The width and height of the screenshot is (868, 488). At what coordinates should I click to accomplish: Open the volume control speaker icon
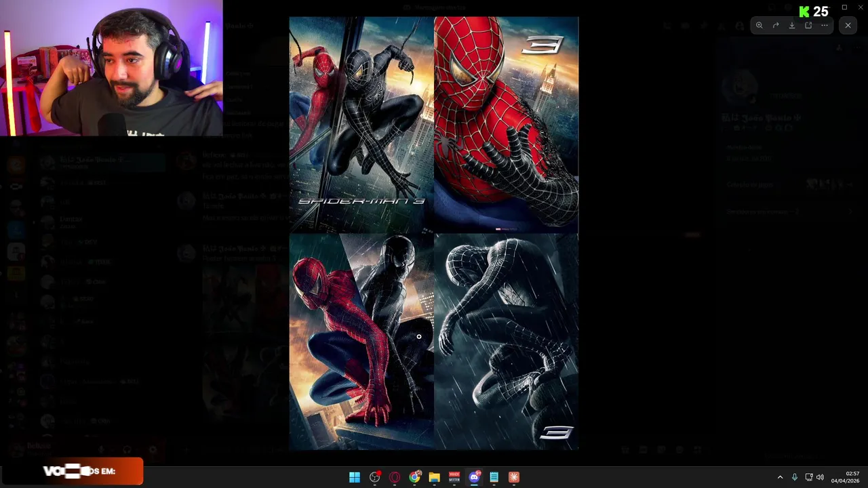(x=820, y=477)
